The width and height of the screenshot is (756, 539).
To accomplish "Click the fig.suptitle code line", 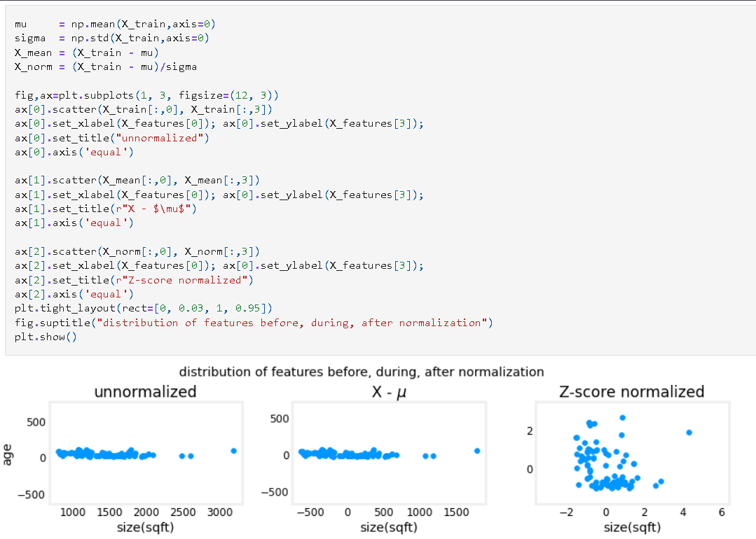I will [254, 322].
